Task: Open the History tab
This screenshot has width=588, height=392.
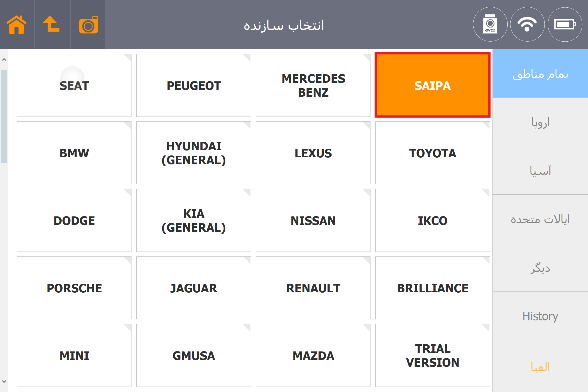Action: [x=540, y=316]
